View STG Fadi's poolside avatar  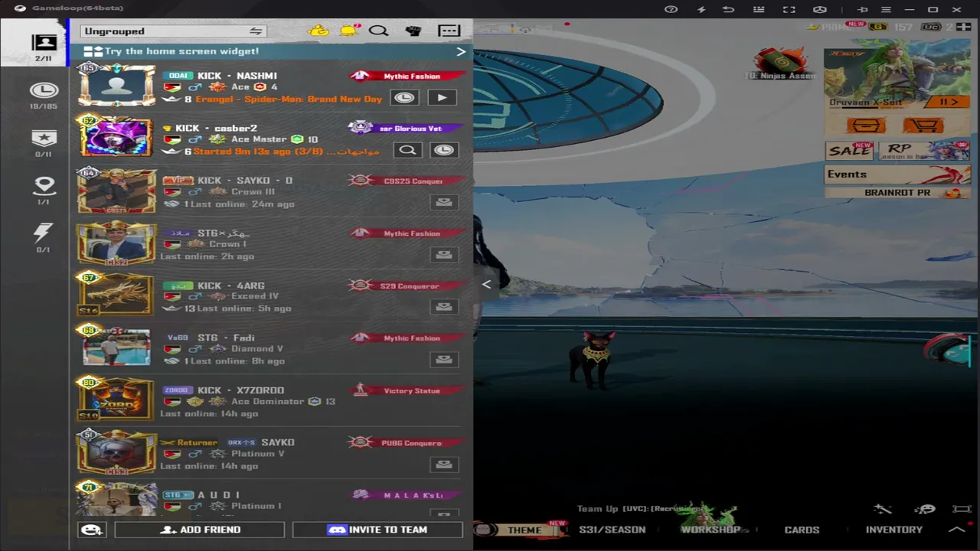[x=116, y=347]
